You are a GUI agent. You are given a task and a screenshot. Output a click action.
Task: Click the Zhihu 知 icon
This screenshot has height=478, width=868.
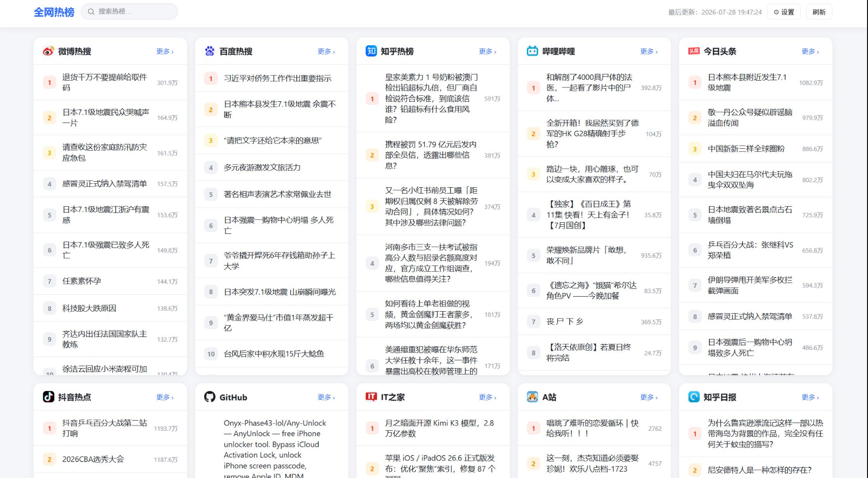tap(371, 51)
